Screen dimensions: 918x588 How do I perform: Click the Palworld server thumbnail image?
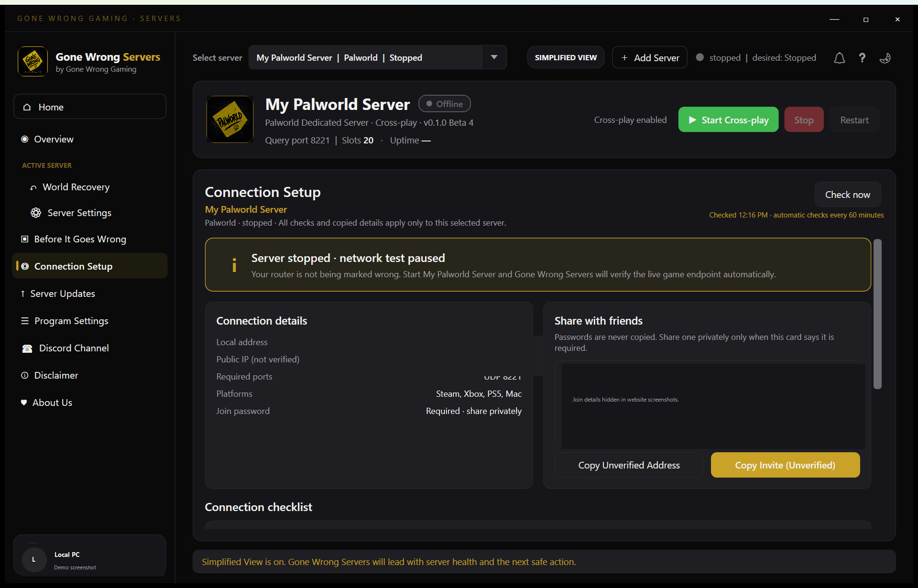click(x=230, y=119)
